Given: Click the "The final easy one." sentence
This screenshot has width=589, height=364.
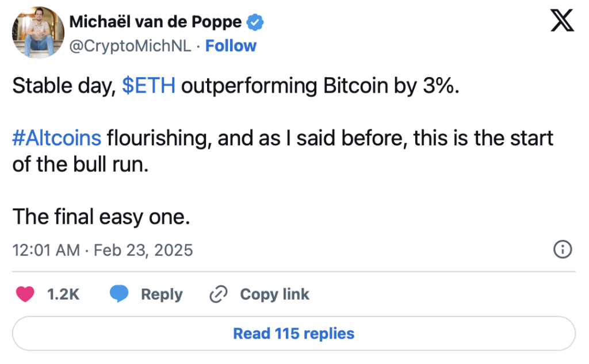Looking at the screenshot, I should coord(101,217).
